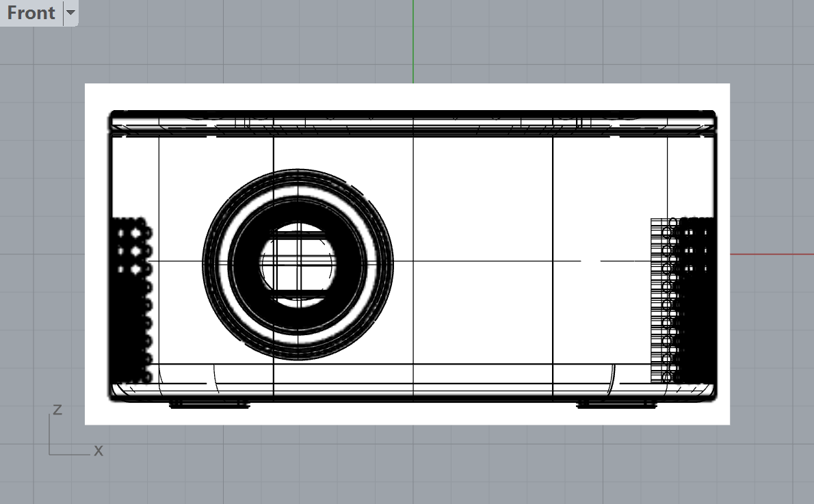The height and width of the screenshot is (504, 814).
Task: Click the red horizontal axis line
Action: coord(772,254)
